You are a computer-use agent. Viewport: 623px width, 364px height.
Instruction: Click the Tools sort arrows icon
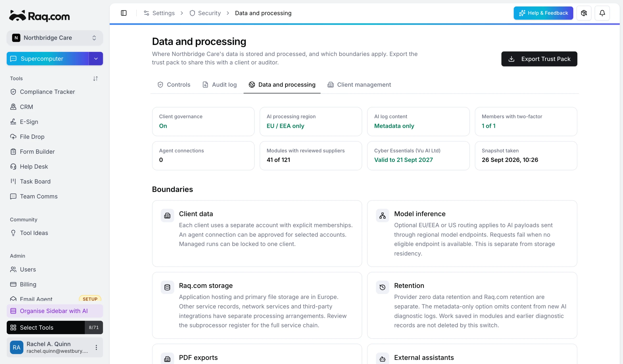click(x=95, y=78)
